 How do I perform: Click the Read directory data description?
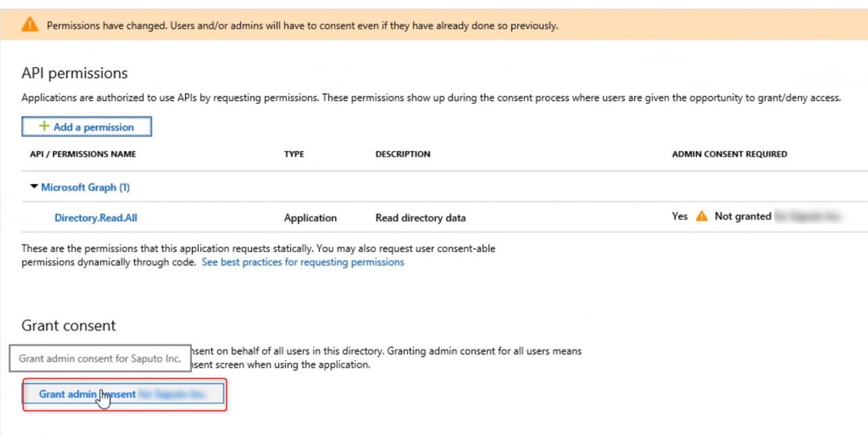[x=420, y=217]
